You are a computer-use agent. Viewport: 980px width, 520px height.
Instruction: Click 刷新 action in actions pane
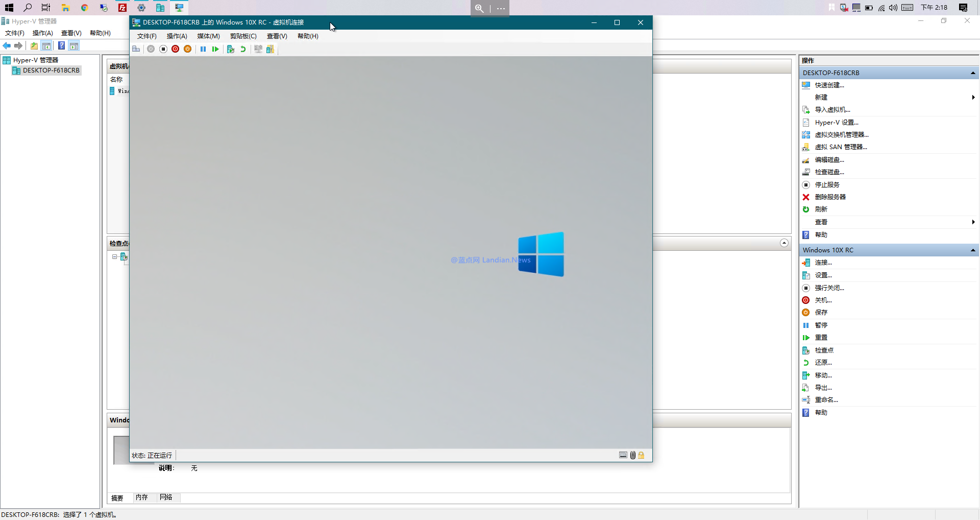821,209
